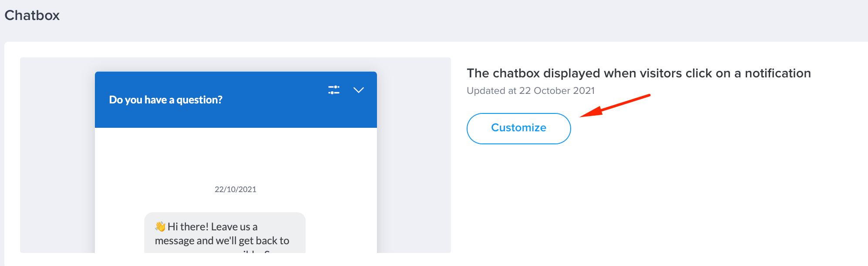Click the 'message and we'll get back to' line

pos(222,241)
